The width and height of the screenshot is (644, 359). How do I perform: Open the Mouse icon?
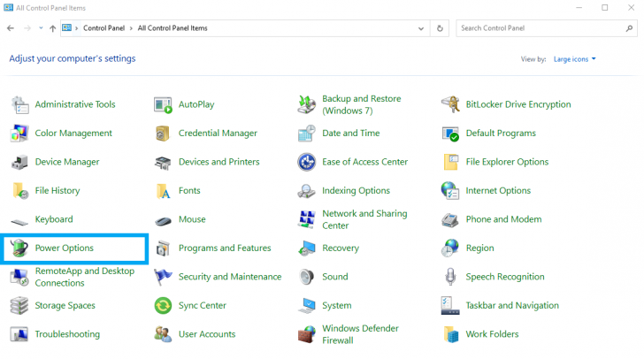point(163,221)
